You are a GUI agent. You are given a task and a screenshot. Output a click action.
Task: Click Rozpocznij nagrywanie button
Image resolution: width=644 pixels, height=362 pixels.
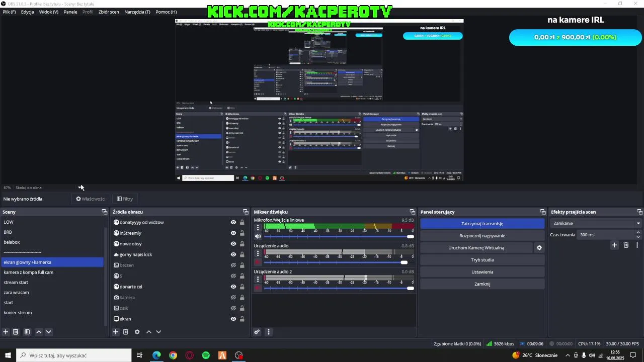click(x=482, y=236)
